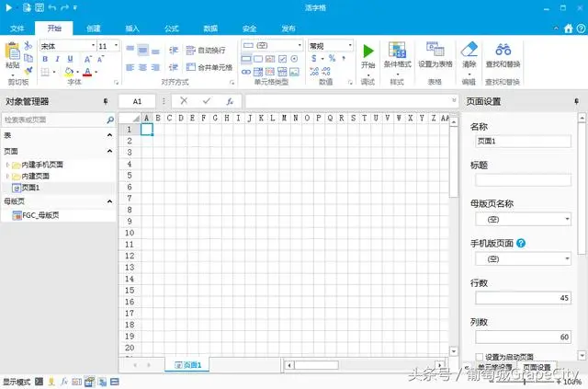Open 查找和替换 find and replace
The image size is (588, 389).
[x=503, y=55]
